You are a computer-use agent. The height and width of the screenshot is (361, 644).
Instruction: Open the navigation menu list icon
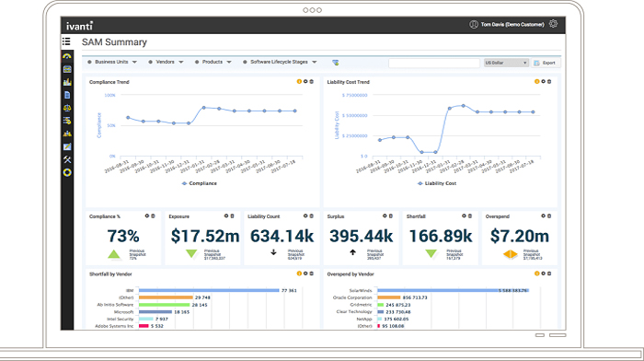(x=66, y=41)
